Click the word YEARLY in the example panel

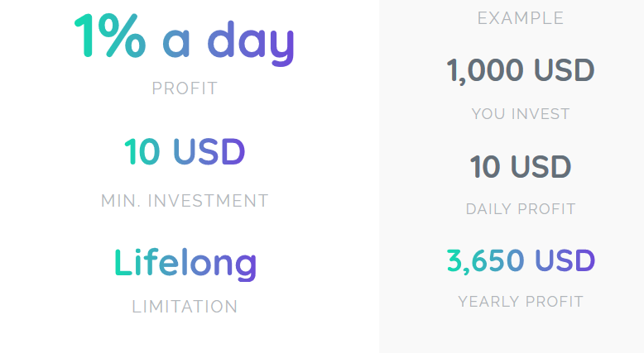point(489,302)
